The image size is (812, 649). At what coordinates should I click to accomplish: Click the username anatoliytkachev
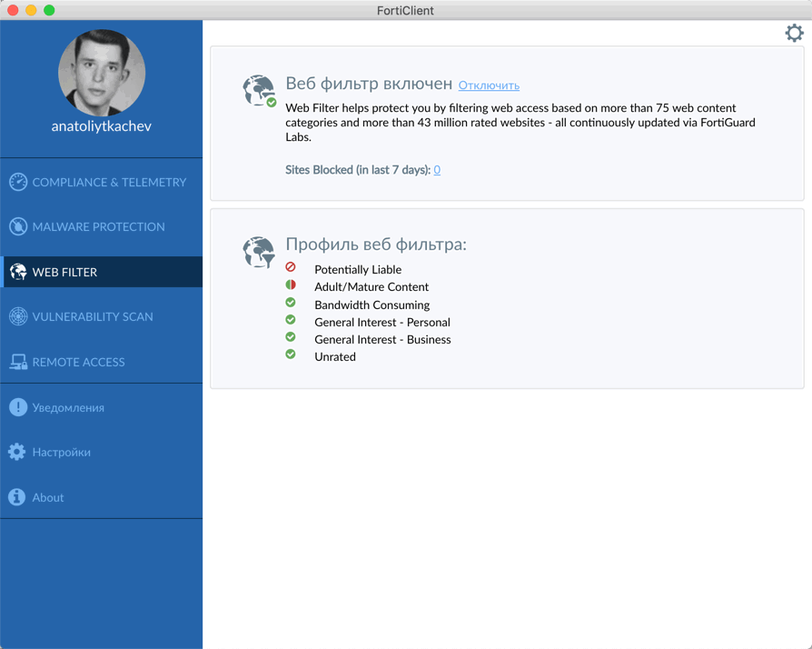[x=102, y=126]
